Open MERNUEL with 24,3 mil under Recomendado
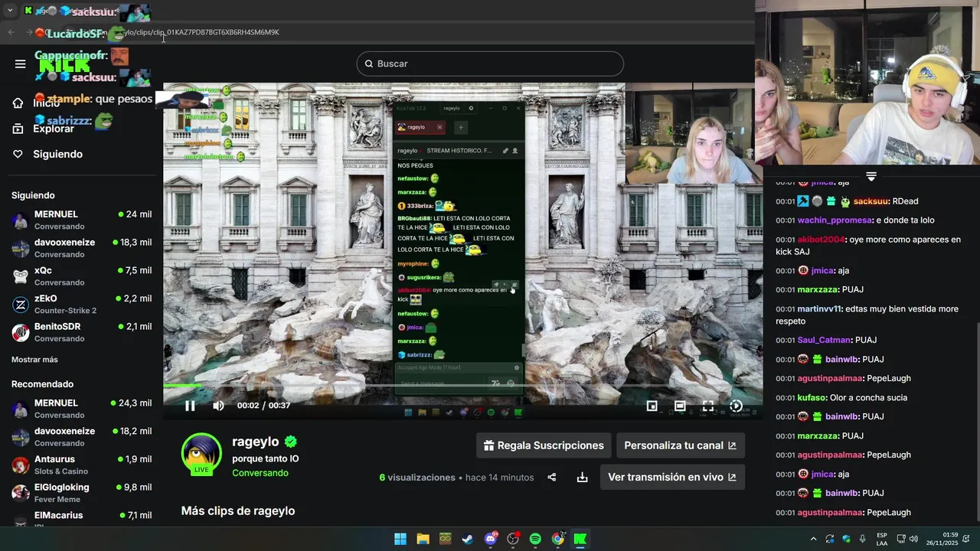 (82, 409)
